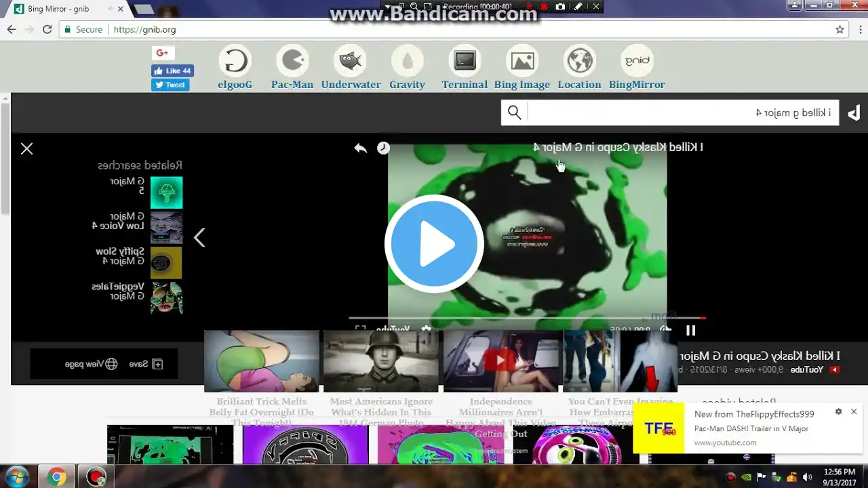The width and height of the screenshot is (868, 488).
Task: Dismiss the TheFlippyEffects999 notification
Action: coord(854,411)
